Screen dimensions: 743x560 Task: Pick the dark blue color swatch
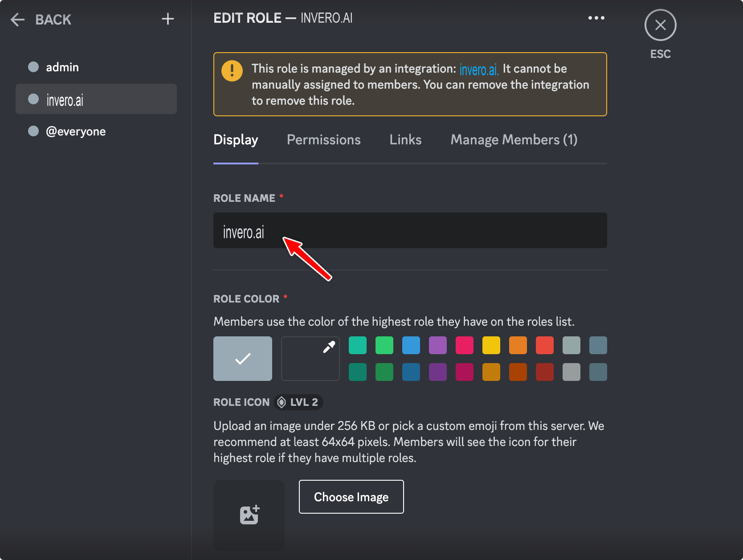coord(411,372)
